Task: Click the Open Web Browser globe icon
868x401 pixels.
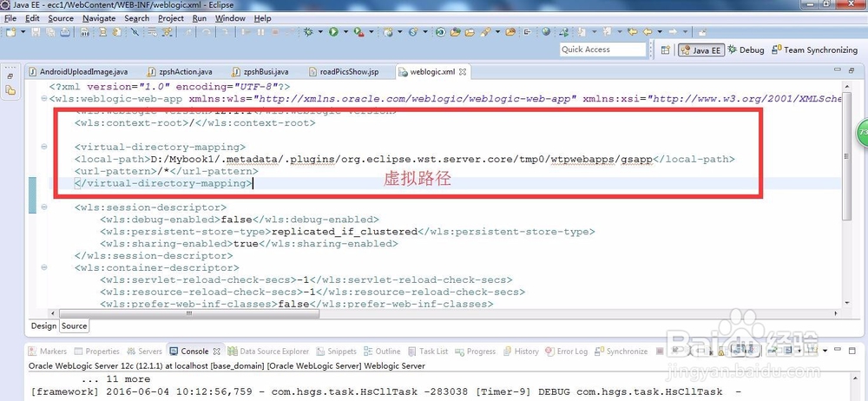Action: tap(546, 31)
